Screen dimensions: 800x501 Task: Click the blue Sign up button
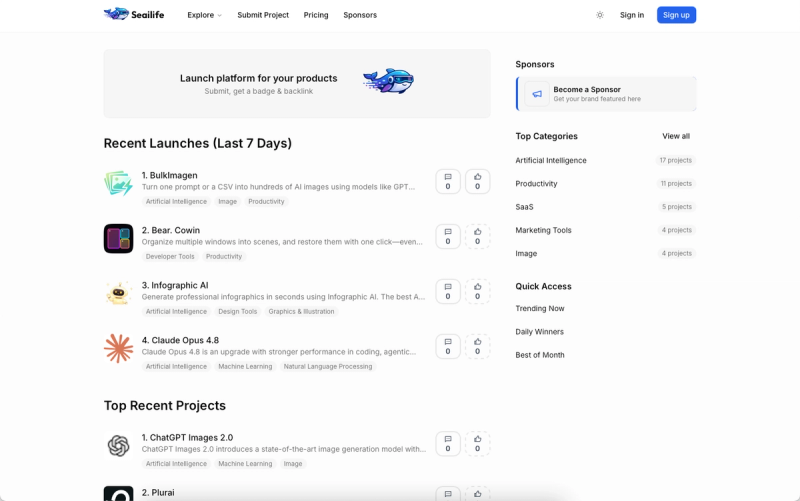coord(676,15)
